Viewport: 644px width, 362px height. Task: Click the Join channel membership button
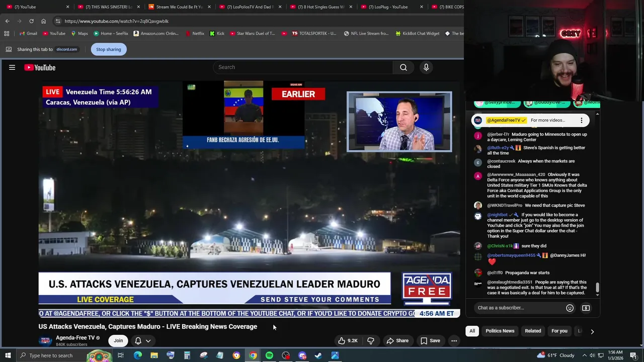(118, 341)
